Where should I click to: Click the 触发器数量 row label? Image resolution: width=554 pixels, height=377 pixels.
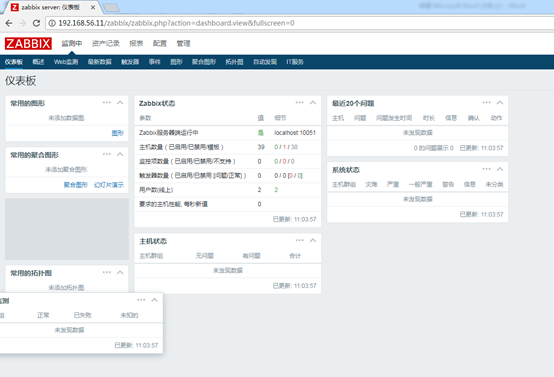(193, 176)
